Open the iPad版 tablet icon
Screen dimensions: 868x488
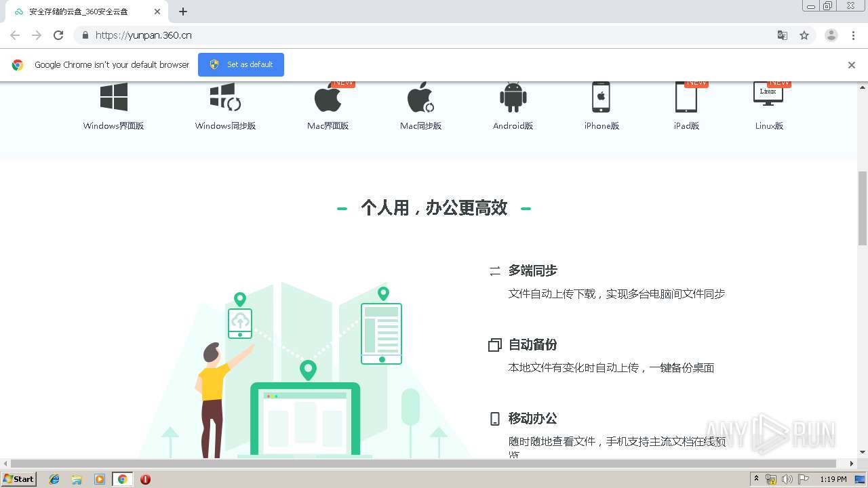click(x=686, y=97)
